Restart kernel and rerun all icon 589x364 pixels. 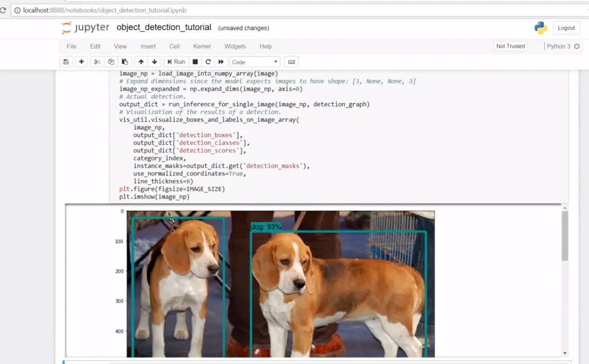click(221, 61)
